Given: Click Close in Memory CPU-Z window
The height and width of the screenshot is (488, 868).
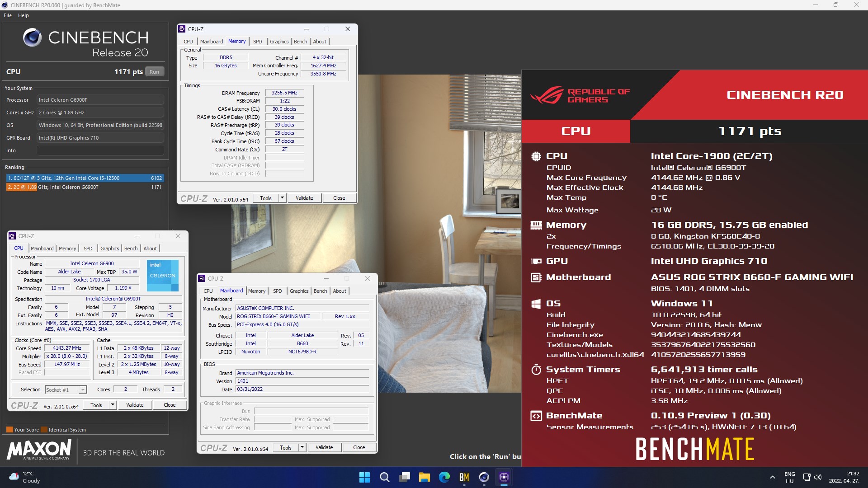Looking at the screenshot, I should [x=339, y=198].
